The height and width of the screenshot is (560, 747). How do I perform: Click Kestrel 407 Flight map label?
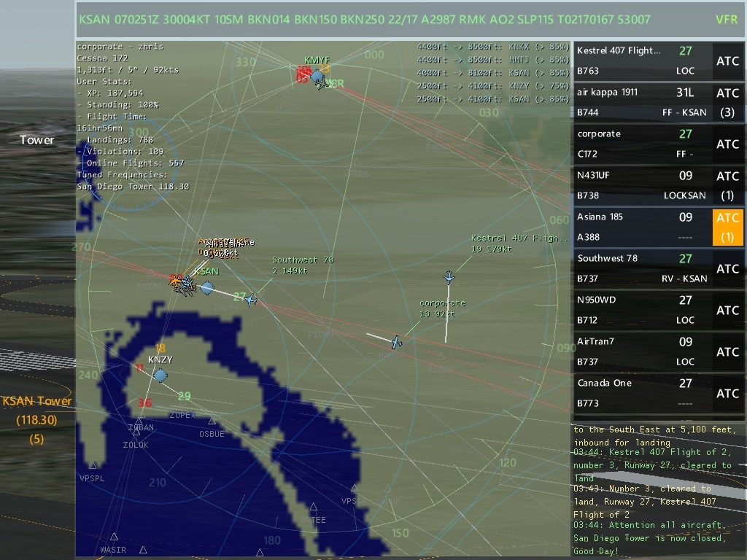point(519,244)
